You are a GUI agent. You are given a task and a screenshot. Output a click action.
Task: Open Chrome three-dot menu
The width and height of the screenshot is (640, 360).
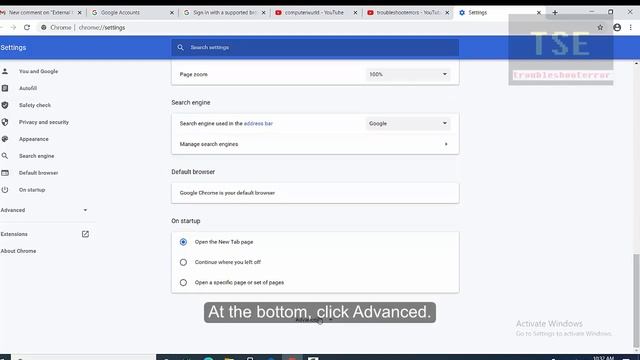click(x=631, y=27)
